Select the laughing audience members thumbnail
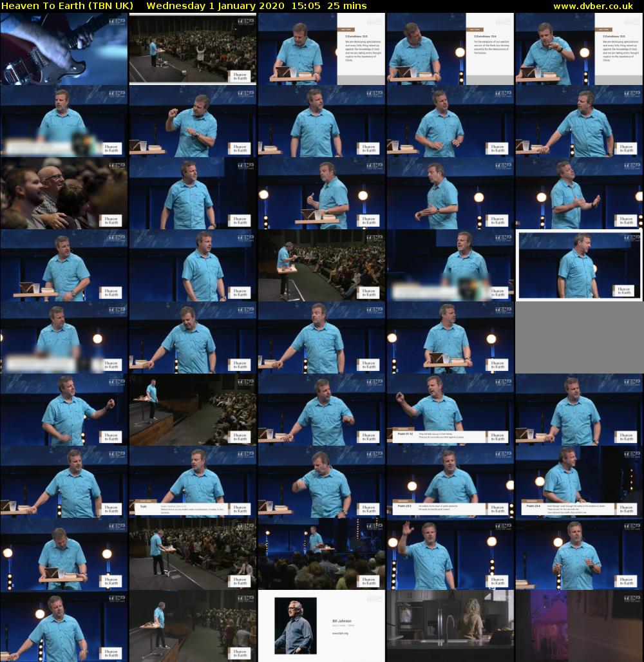 [64, 193]
